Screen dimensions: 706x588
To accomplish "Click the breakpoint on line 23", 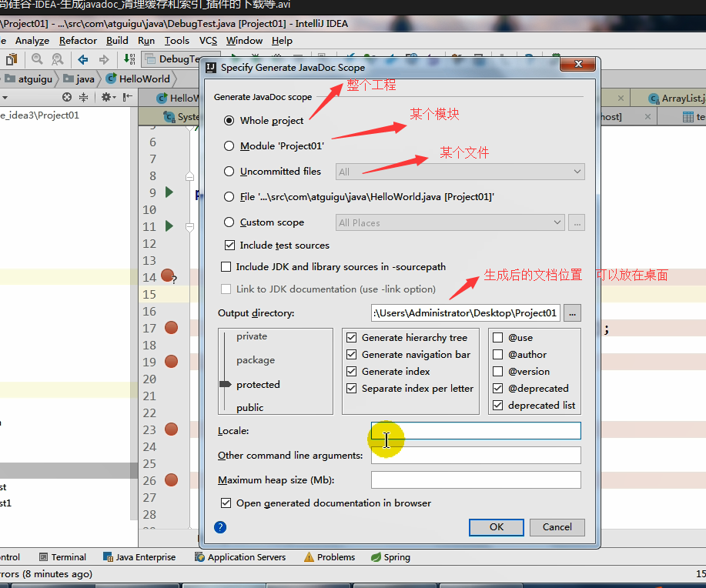I will pos(171,429).
